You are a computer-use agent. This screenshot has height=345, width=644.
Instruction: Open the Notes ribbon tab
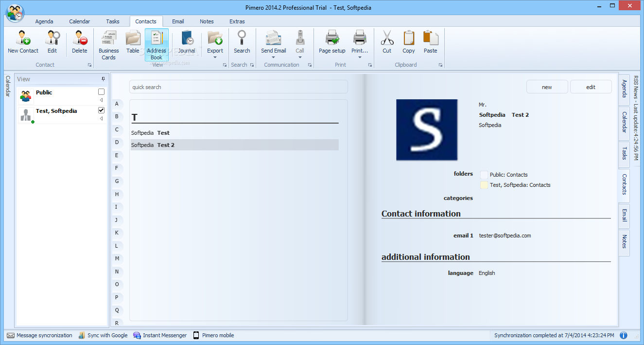pyautogui.click(x=207, y=21)
